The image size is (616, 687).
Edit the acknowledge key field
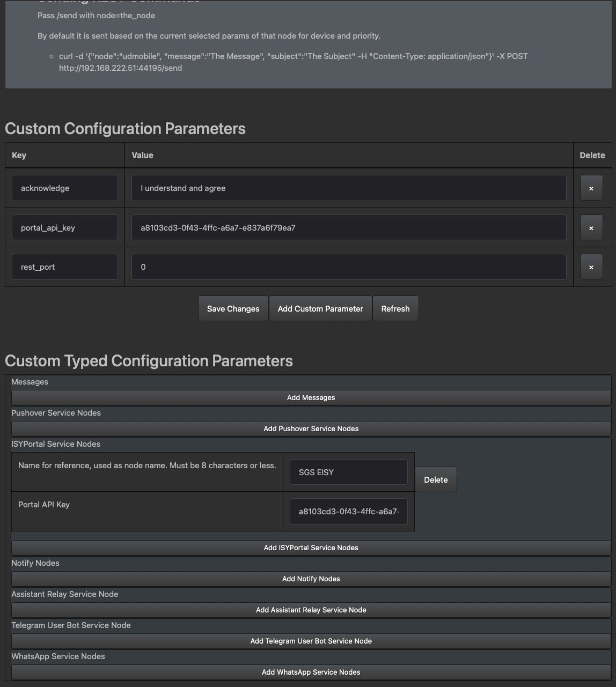65,188
